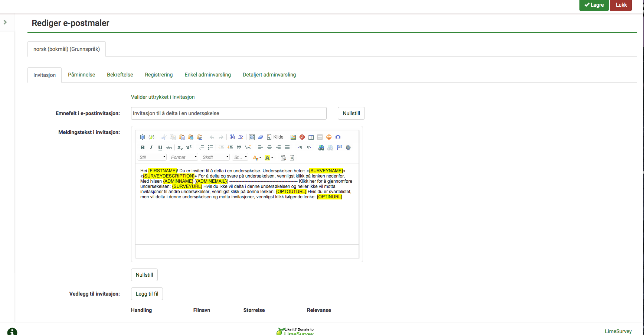Image resolution: width=644 pixels, height=335 pixels.
Task: Open the special character (omega) tool
Action: pos(338,137)
